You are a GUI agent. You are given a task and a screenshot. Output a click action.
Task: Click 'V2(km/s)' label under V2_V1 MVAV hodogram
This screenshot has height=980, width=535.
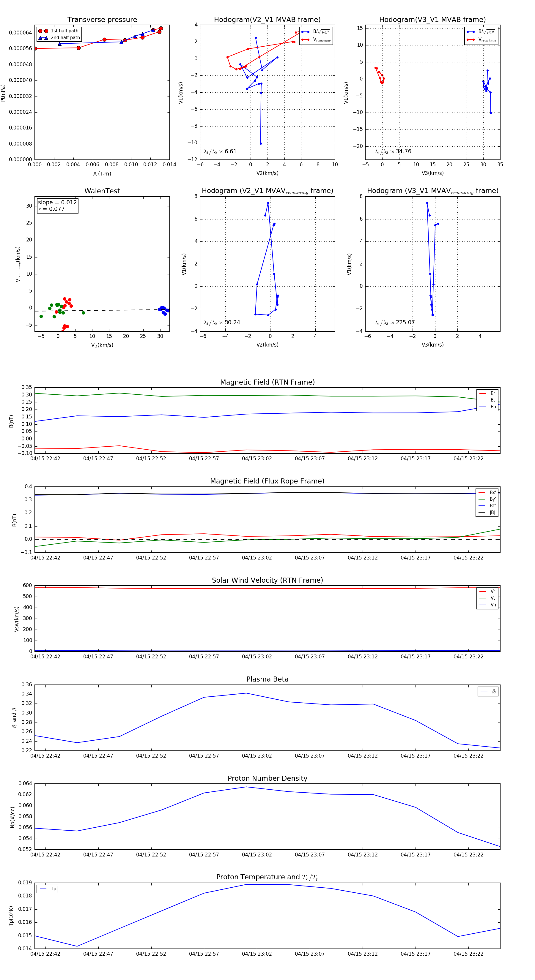267,345
